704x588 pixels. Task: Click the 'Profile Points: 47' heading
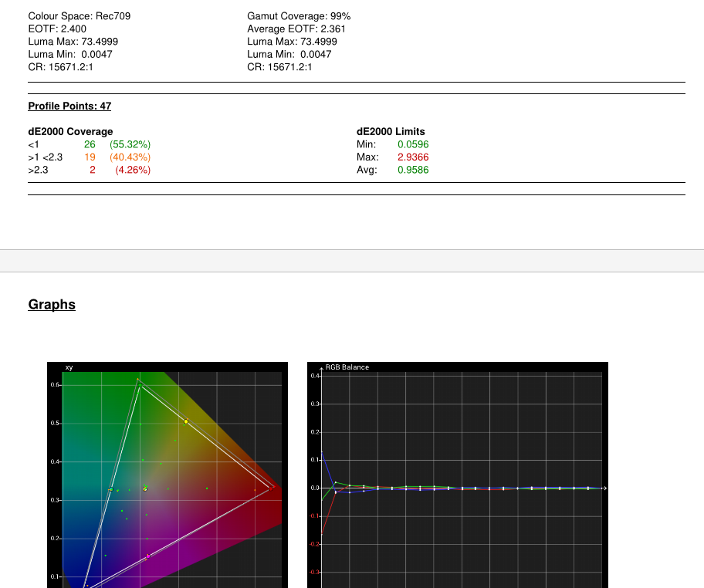[x=69, y=106]
